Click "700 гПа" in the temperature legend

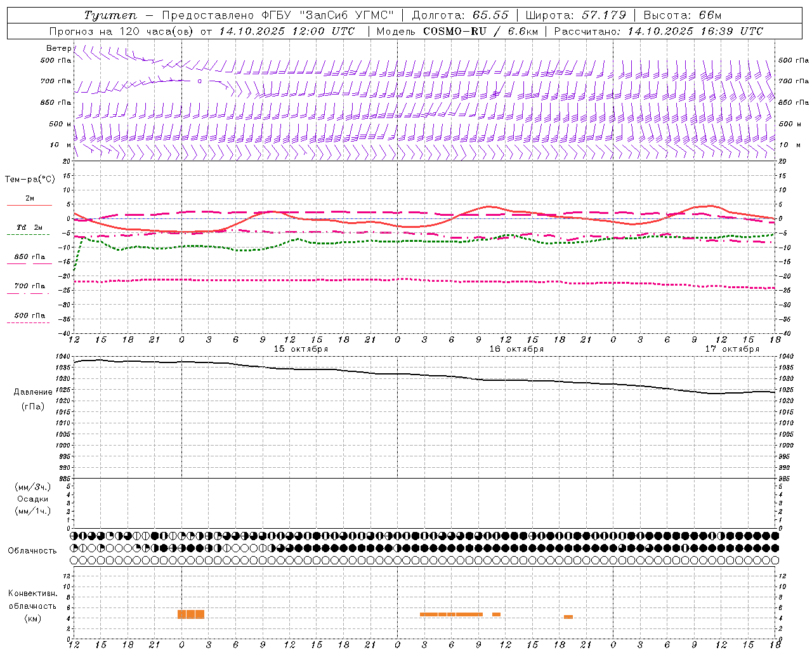point(30,286)
